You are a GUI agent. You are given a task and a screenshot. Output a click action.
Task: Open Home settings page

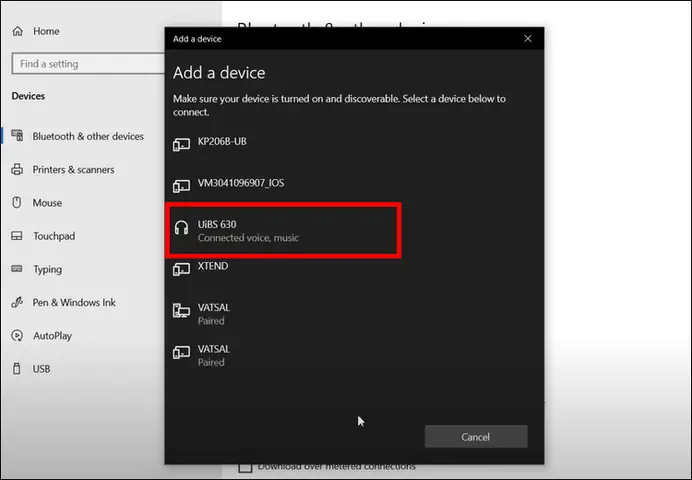point(46,31)
